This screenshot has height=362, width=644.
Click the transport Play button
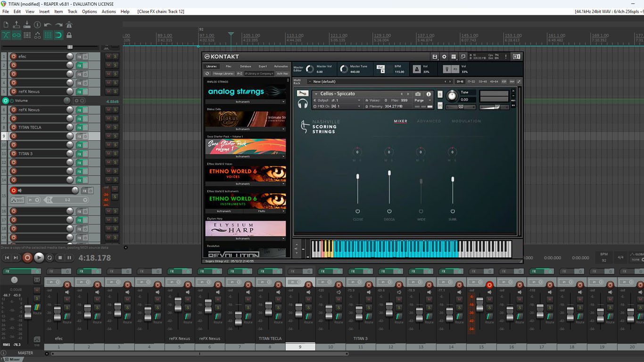point(39,257)
